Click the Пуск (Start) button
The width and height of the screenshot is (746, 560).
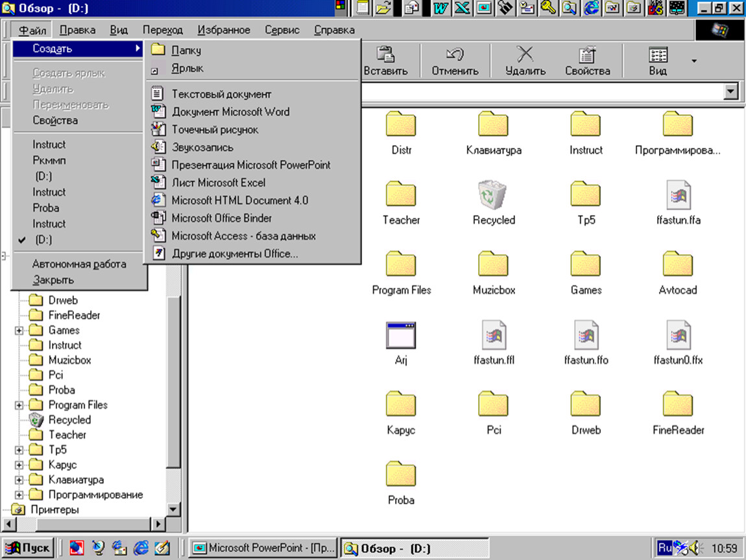click(28, 548)
